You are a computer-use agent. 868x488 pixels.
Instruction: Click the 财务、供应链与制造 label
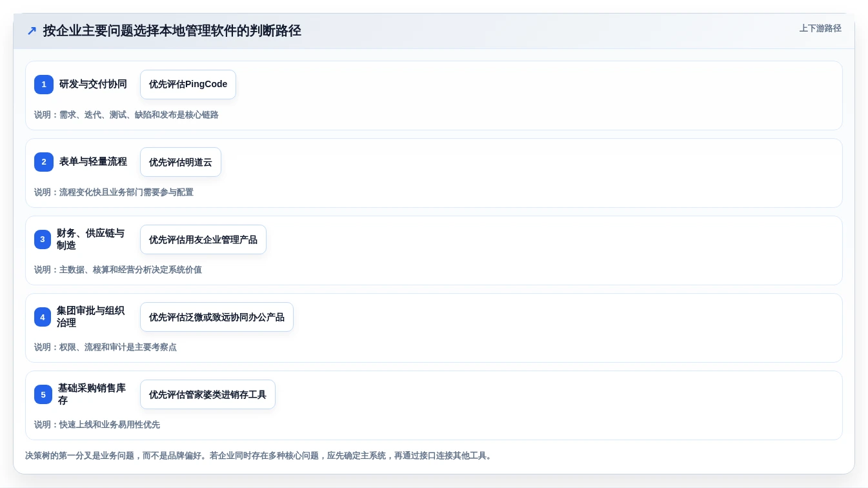90,239
